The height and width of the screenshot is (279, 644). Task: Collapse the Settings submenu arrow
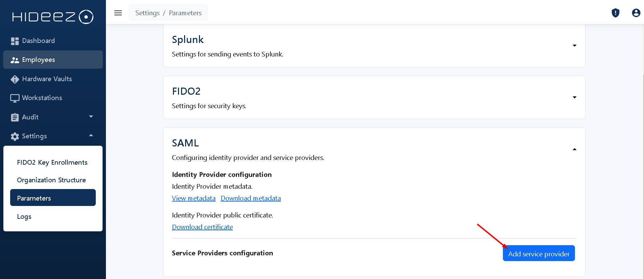tap(91, 135)
